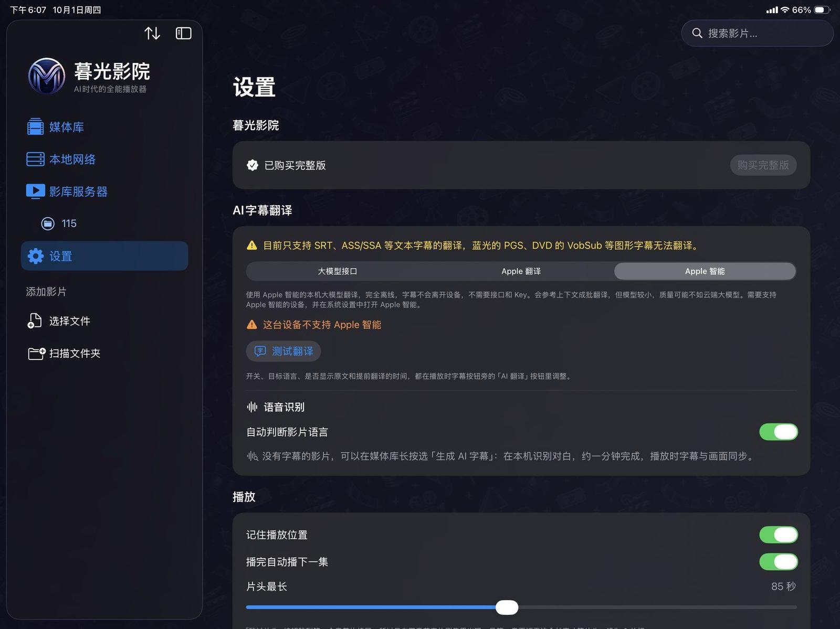
Task: Click the 片头最长 slider handle
Action: pos(507,607)
